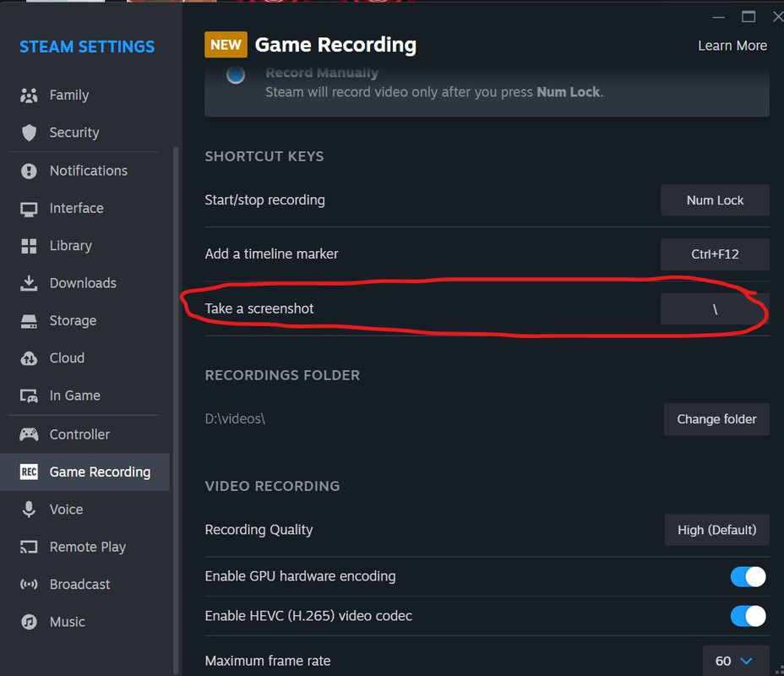This screenshot has width=784, height=676.
Task: Open Remote Play settings label
Action: click(88, 547)
